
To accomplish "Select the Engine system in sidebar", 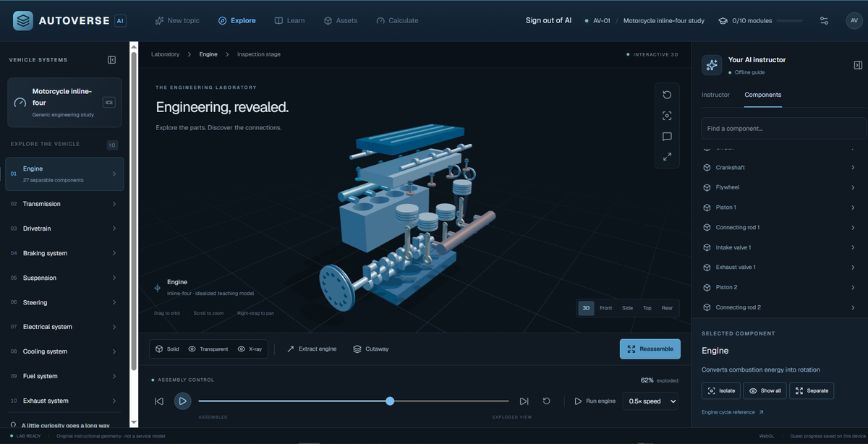I will (x=64, y=174).
